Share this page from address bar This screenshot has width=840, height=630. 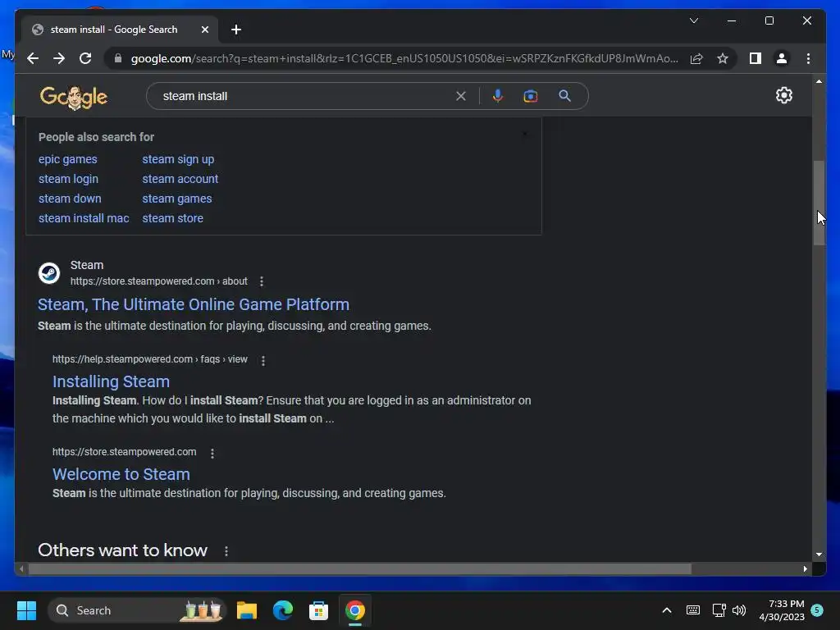tap(696, 58)
